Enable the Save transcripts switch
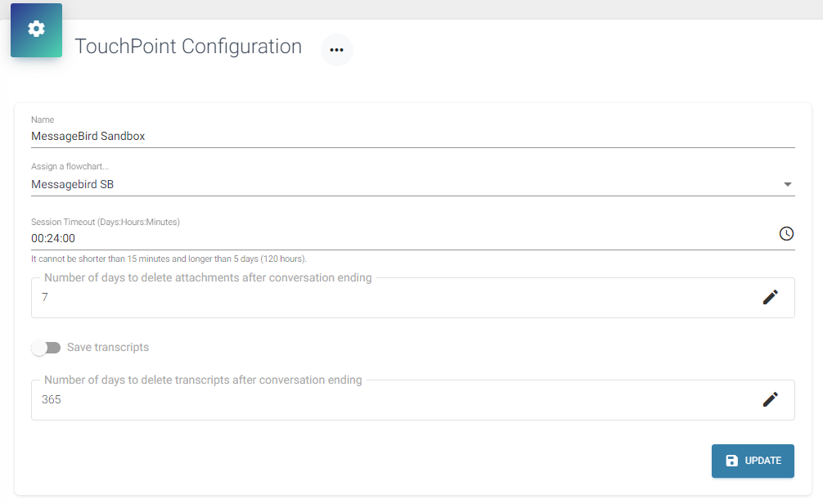Screen dimensions: 823x504 click(x=46, y=348)
